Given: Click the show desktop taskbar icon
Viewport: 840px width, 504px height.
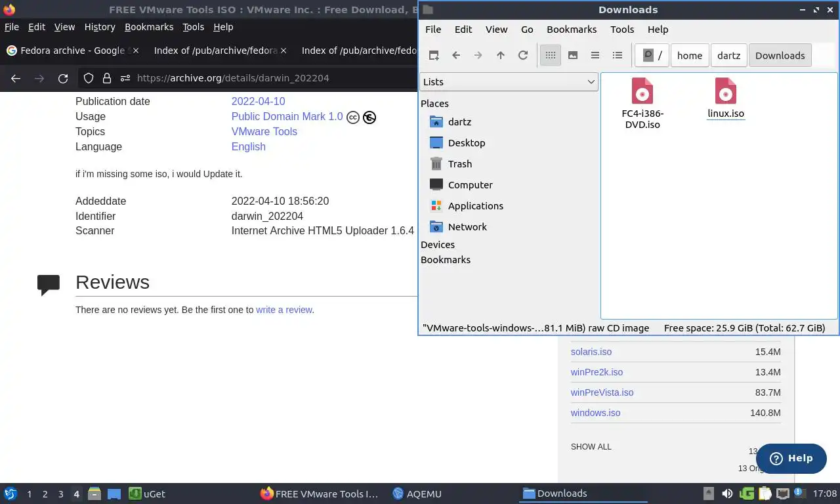Looking at the screenshot, I should click(114, 494).
